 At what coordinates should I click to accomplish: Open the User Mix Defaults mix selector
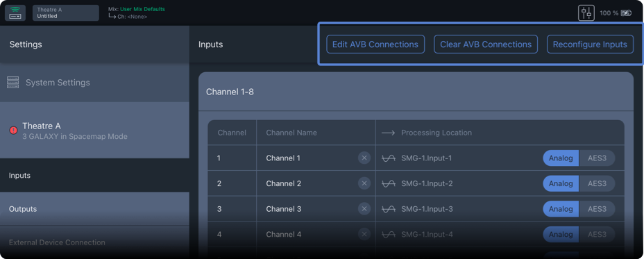coord(142,9)
